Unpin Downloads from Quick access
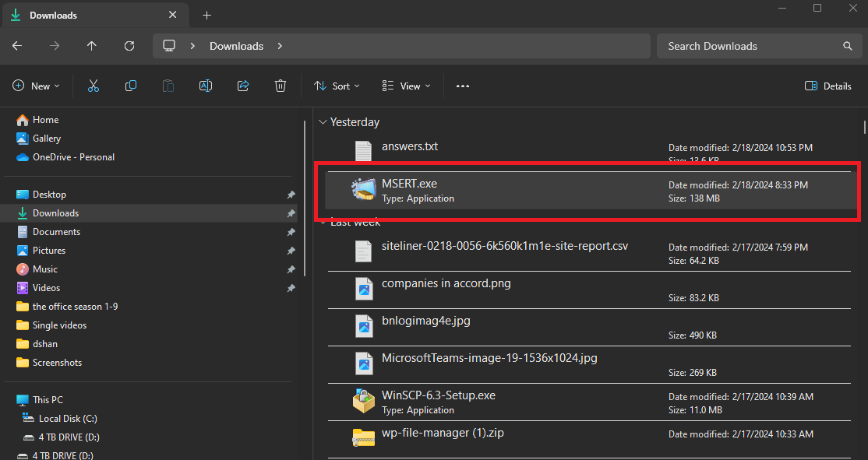The height and width of the screenshot is (460, 868). click(x=291, y=212)
